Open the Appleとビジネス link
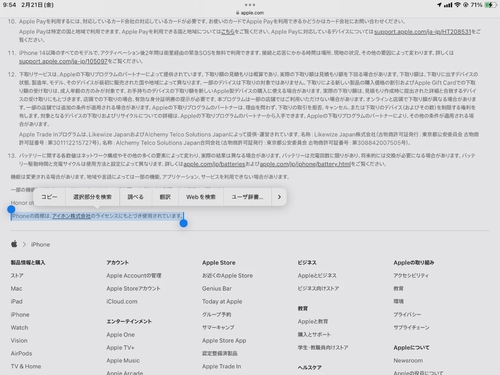The width and height of the screenshot is (500, 375). coord(317,276)
